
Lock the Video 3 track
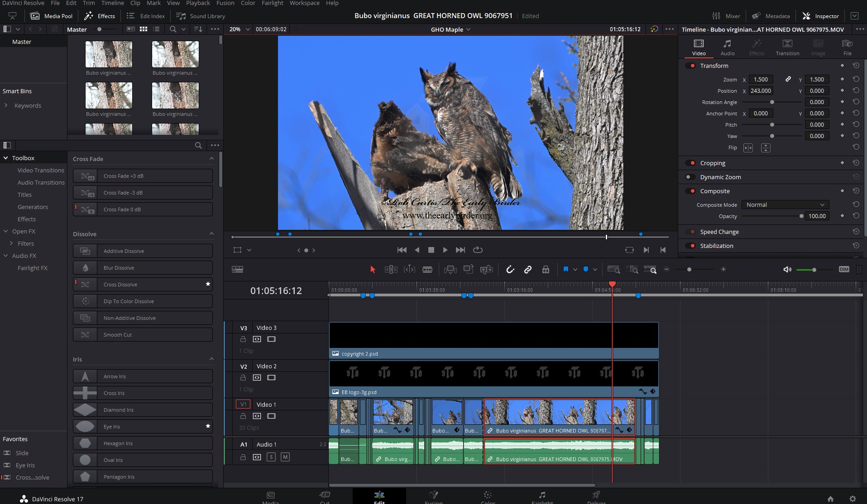[x=243, y=339]
